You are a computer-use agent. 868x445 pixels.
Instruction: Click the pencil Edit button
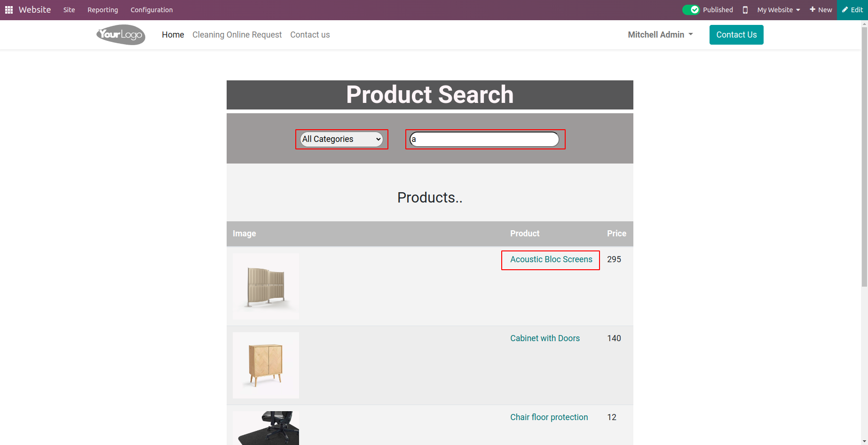tap(852, 10)
